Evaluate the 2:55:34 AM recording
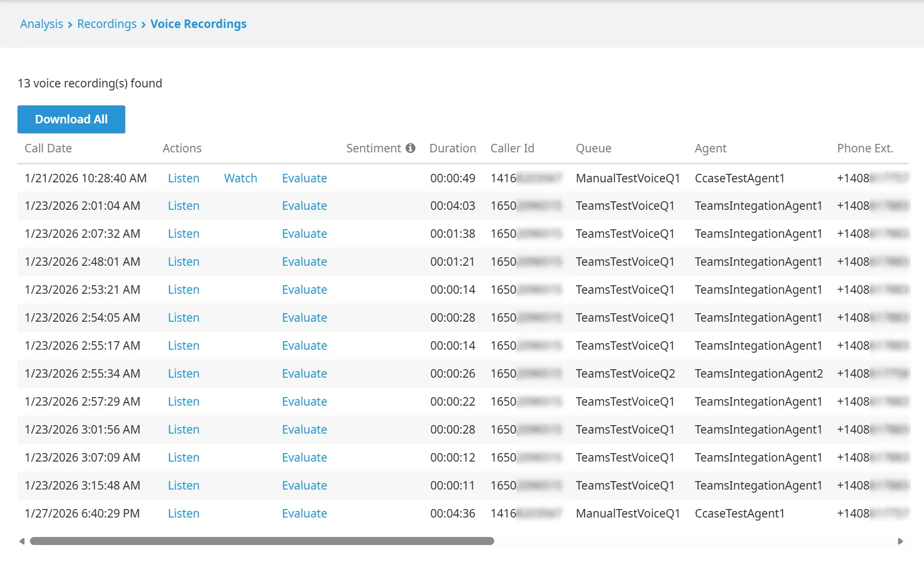This screenshot has width=924, height=568. tap(305, 374)
